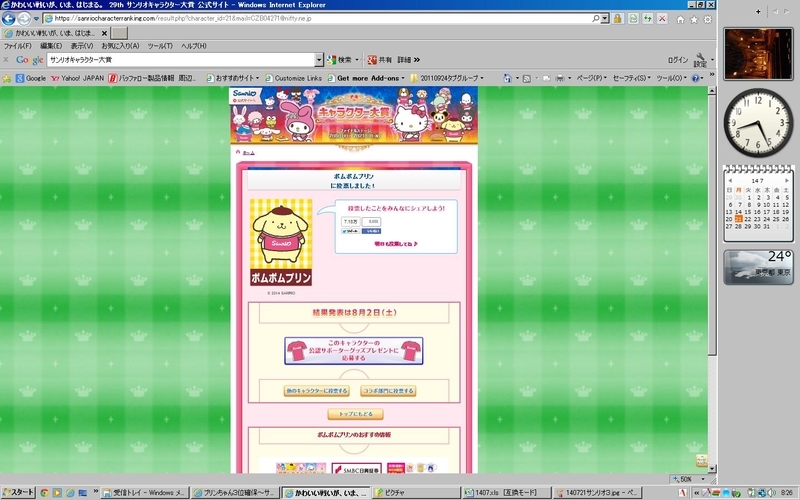
Task: Open a new blank tab
Action: 119,33
